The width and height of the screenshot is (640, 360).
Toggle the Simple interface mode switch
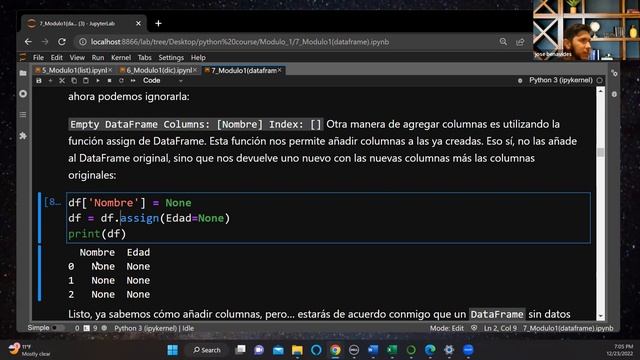click(x=58, y=328)
